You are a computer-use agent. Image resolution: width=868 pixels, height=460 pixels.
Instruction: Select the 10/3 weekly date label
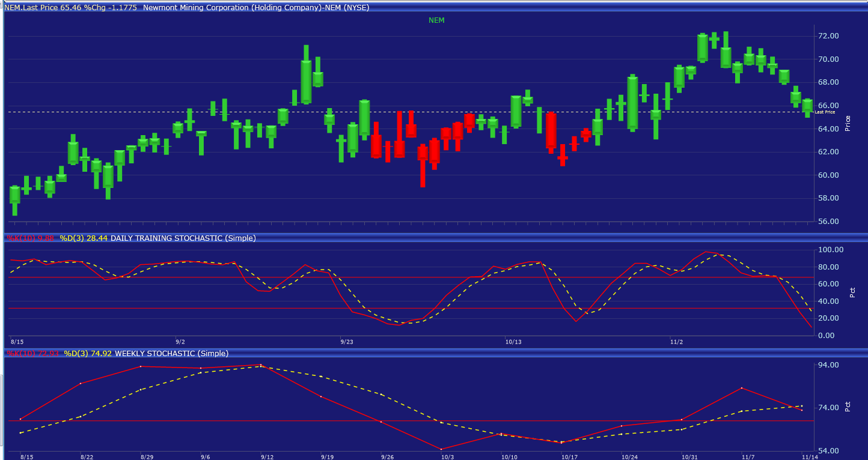(x=448, y=457)
